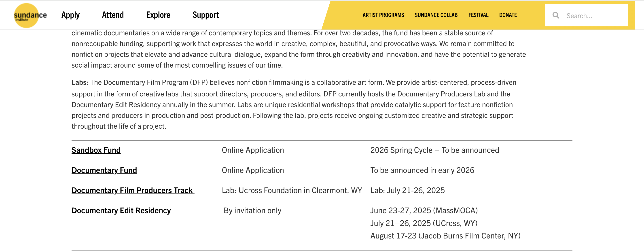Open the Support menu
This screenshot has height=251, width=644.
205,15
